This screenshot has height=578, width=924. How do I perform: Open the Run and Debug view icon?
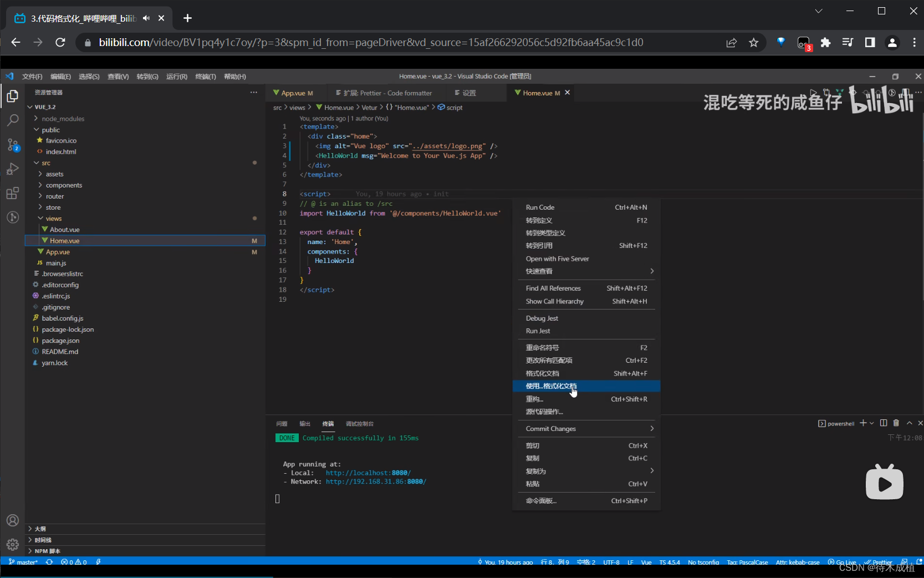click(x=12, y=169)
